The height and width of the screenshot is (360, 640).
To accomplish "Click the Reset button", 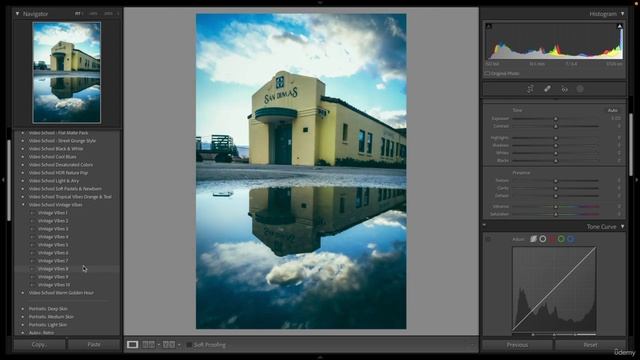I will 590,345.
